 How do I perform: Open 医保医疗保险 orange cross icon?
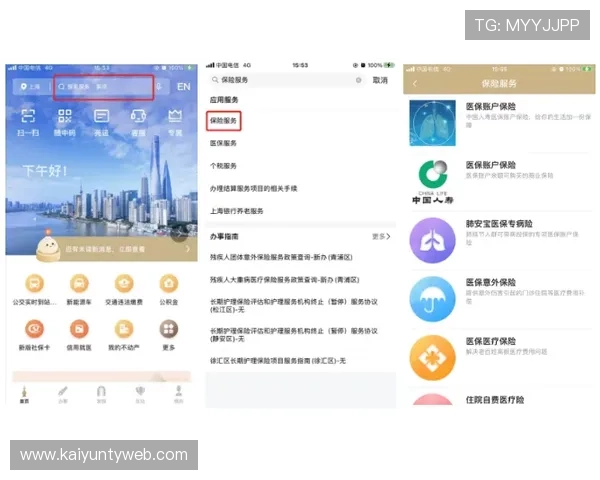432,358
